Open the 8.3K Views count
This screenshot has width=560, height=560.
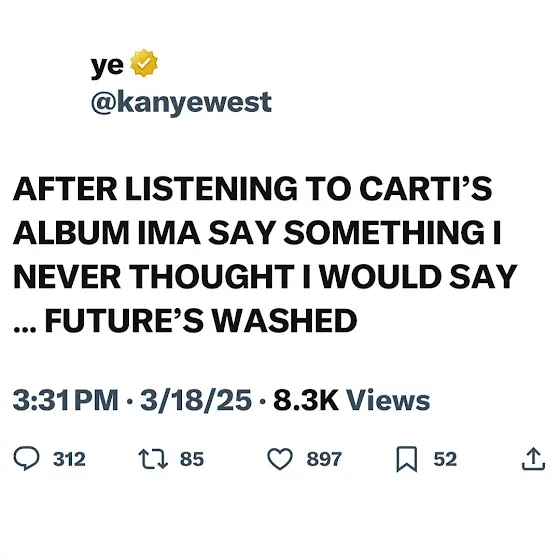(351, 400)
